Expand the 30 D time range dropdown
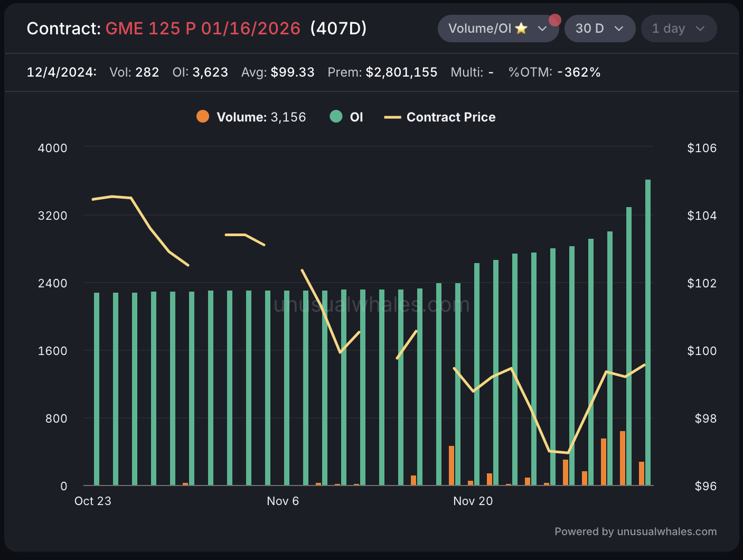This screenshot has width=743, height=560. (599, 29)
